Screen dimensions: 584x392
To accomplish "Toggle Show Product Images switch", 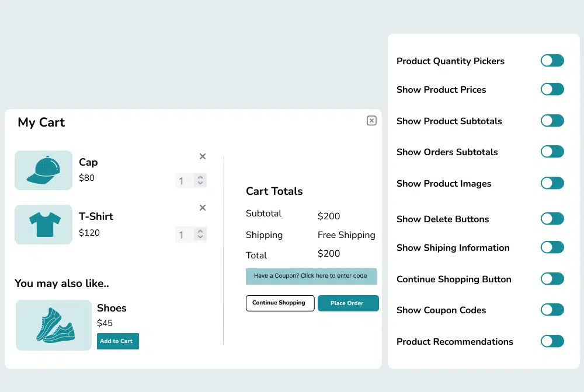I will [552, 183].
